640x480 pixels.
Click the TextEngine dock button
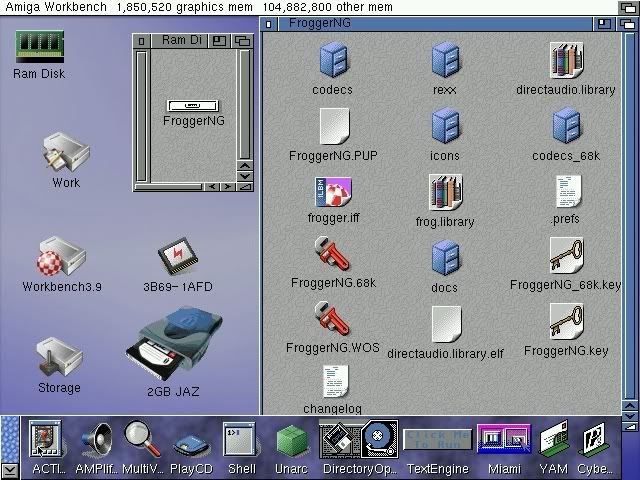(438, 440)
